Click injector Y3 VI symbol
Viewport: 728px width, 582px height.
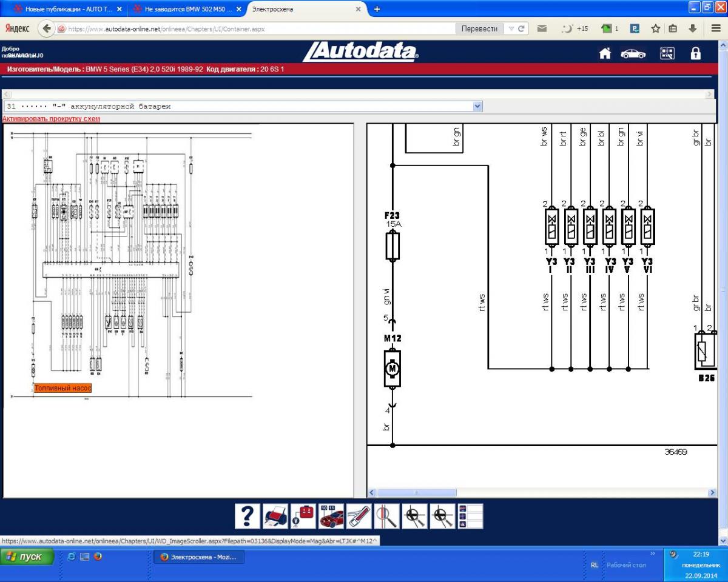(647, 227)
